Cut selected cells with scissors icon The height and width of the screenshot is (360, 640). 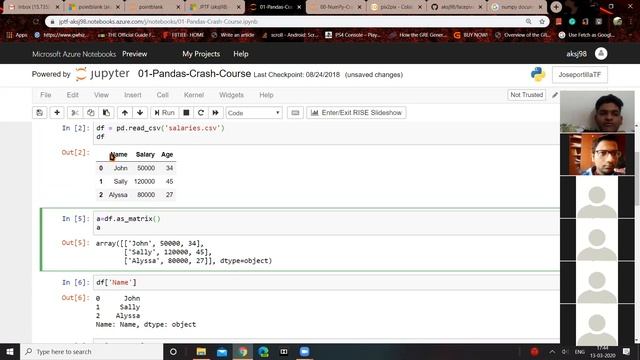point(75,113)
